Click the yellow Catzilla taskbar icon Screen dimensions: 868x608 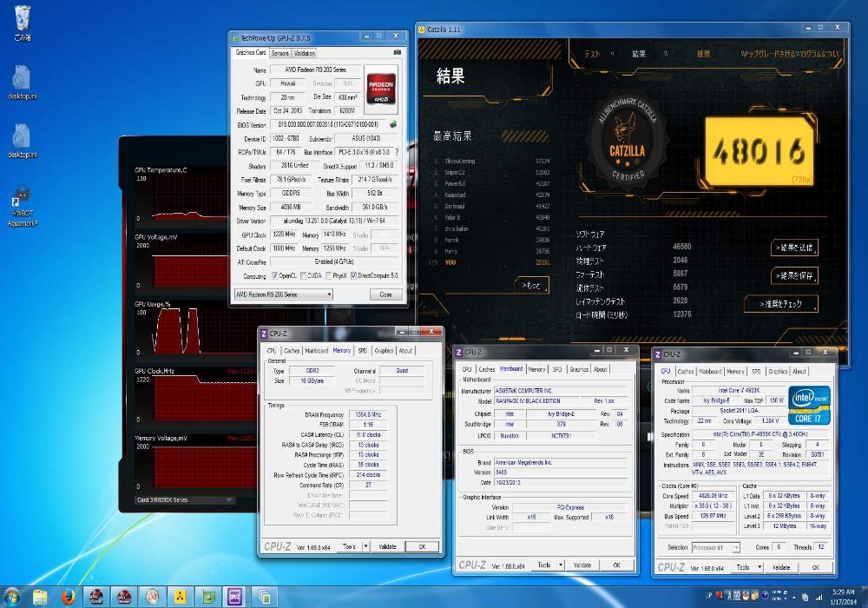(x=180, y=597)
